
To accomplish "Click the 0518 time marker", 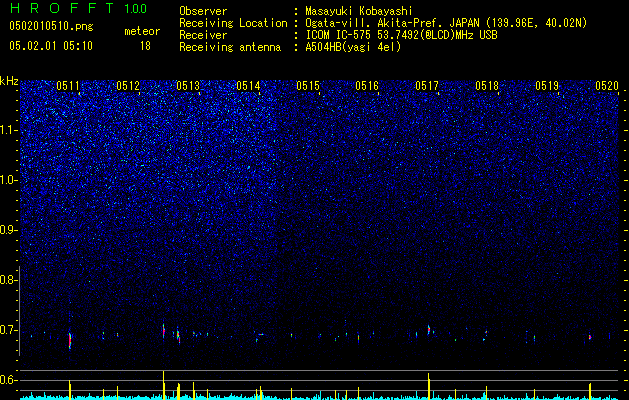I will 487,85.
